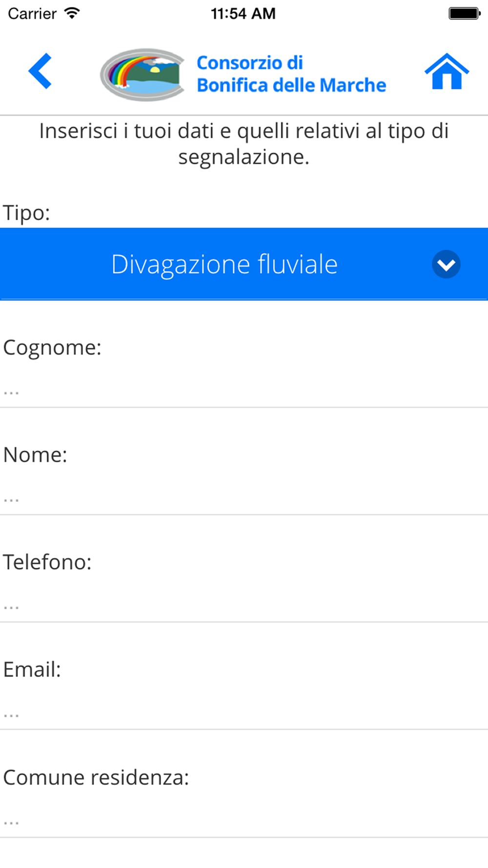Screen dimensions: 488x868
Task: Click the Tipo: label
Action: click(x=27, y=213)
